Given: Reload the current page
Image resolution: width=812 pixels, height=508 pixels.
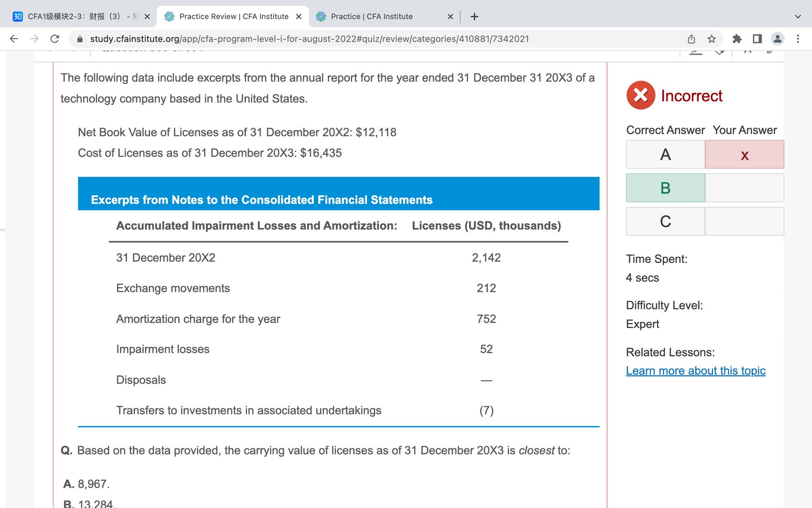Looking at the screenshot, I should 55,39.
